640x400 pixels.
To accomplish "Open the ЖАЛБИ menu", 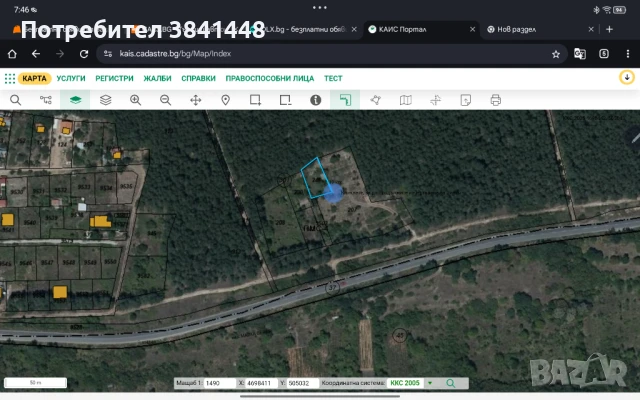I will tap(157, 78).
